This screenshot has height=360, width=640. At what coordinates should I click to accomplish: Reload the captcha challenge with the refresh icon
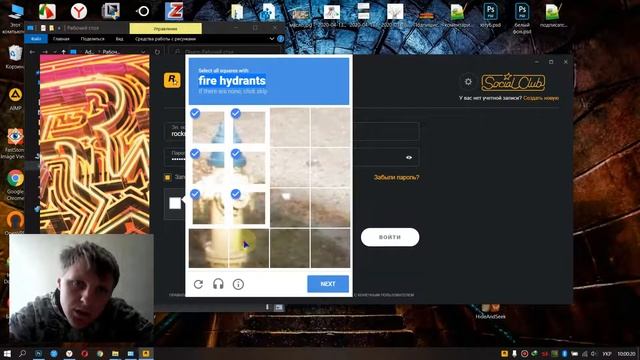(x=198, y=284)
